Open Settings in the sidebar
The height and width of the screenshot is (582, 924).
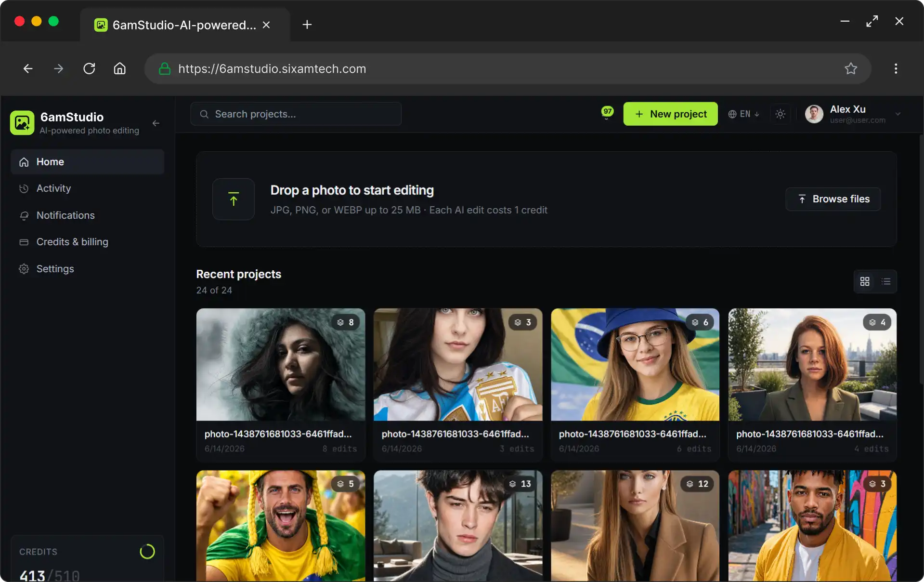click(87, 269)
